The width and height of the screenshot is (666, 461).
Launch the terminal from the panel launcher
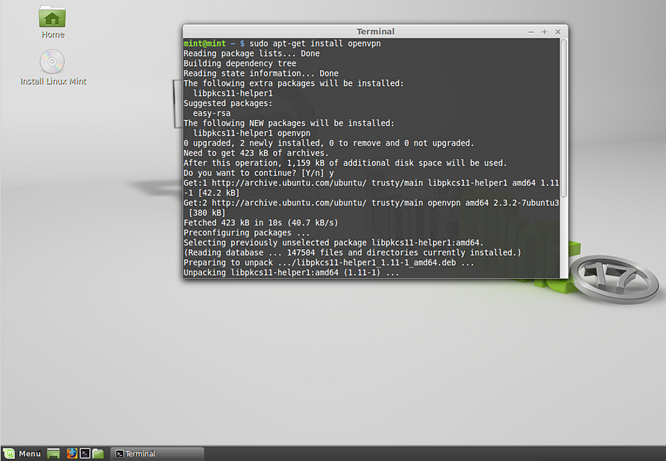(x=85, y=453)
